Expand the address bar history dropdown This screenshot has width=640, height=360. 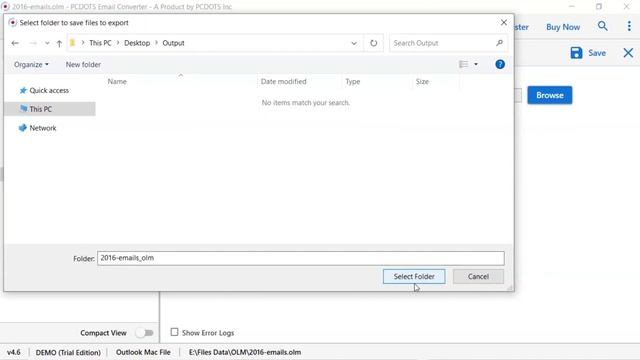[x=354, y=43]
